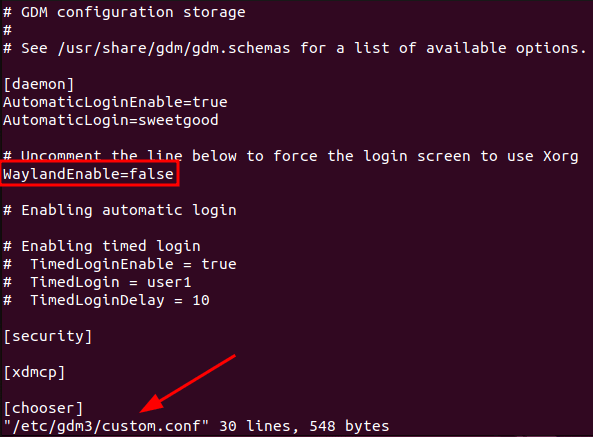Screen dimensions: 593x437
Task: Click the value false after WaylandEnable
Action: coord(152,174)
